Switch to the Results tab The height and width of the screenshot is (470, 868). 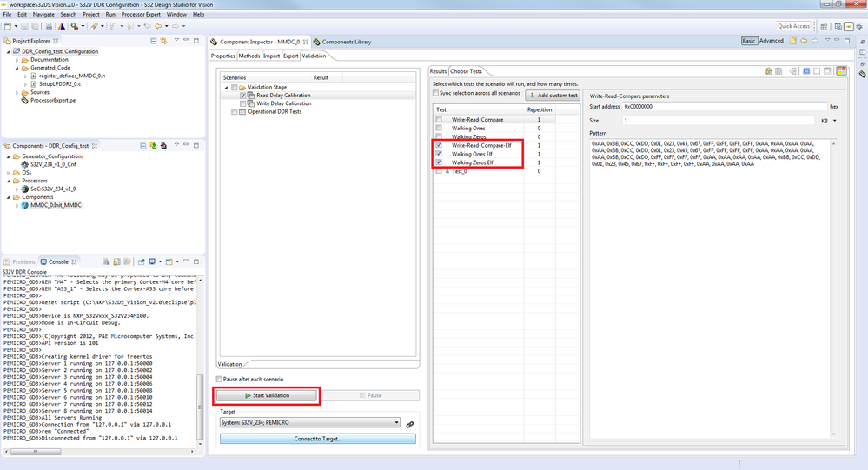coord(438,71)
